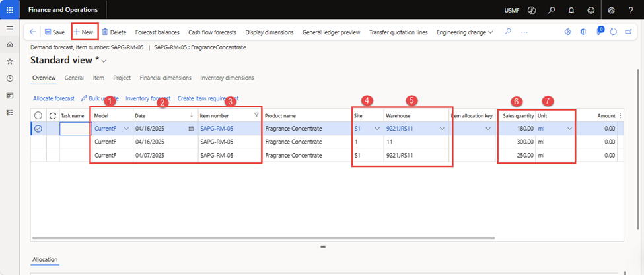This screenshot has height=275, width=644.
Task: Open the Model dropdown for CurrentF
Action: (x=126, y=129)
